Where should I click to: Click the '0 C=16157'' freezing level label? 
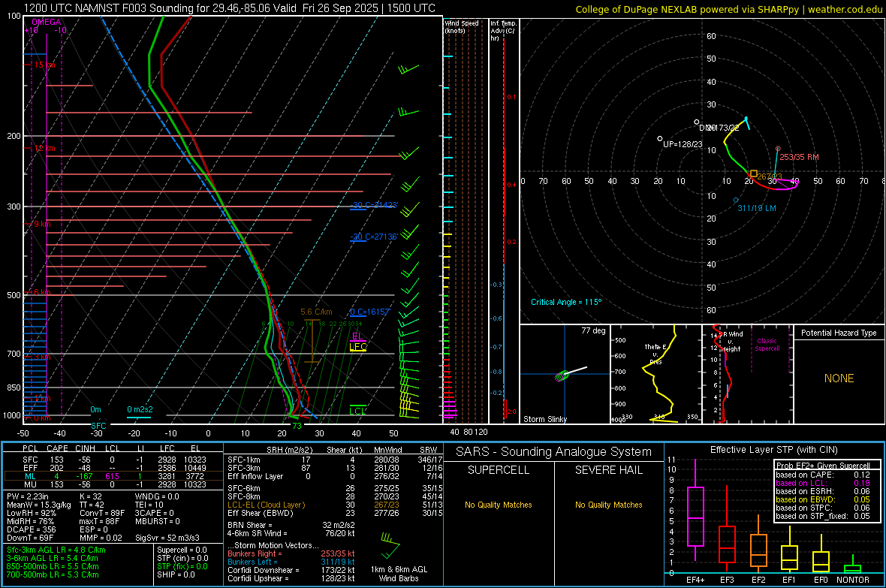pos(370,312)
